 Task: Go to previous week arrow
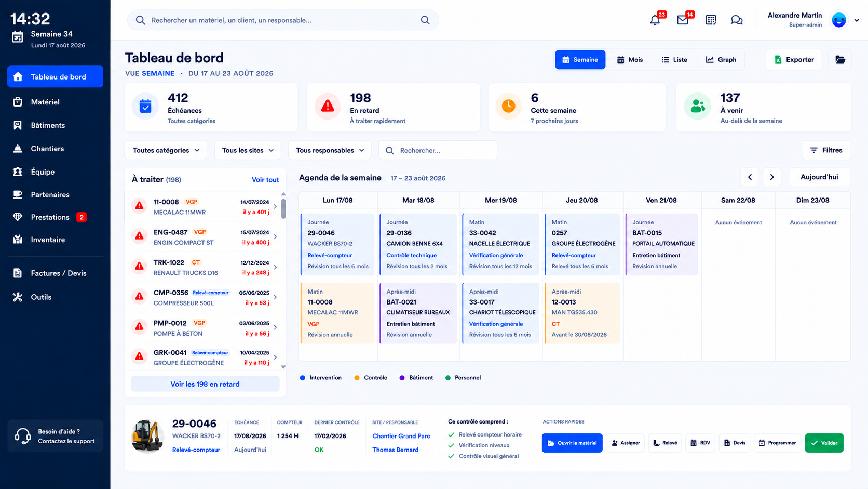(750, 177)
